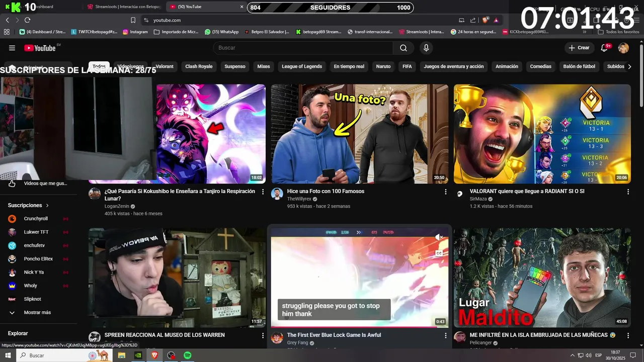Open more options for VALORANT RADIANT video
The height and width of the screenshot is (362, 644).
(628, 192)
